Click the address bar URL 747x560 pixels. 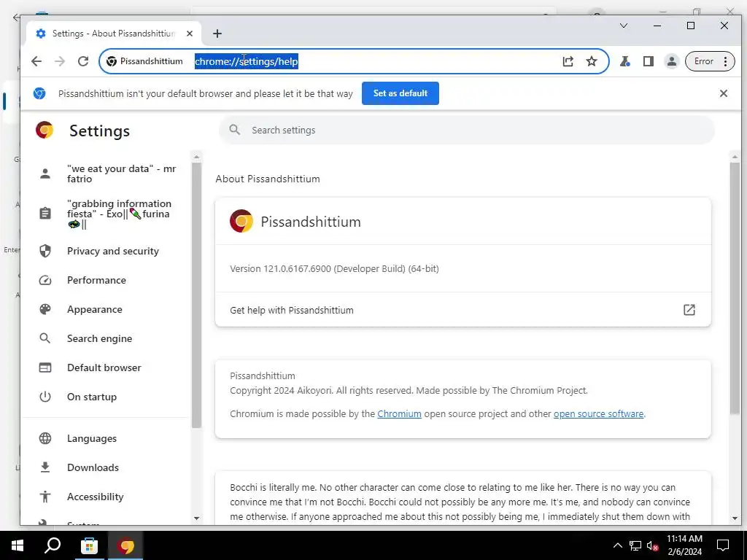pyautogui.click(x=247, y=61)
